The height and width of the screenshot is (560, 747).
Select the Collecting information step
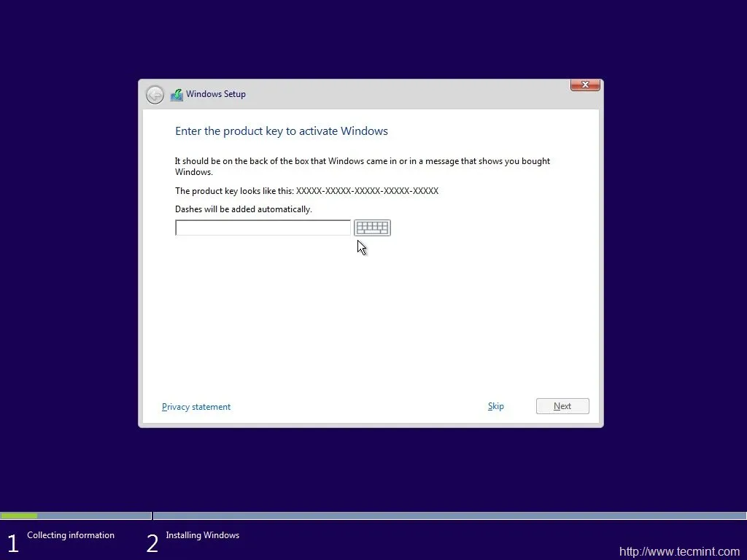pyautogui.click(x=70, y=534)
